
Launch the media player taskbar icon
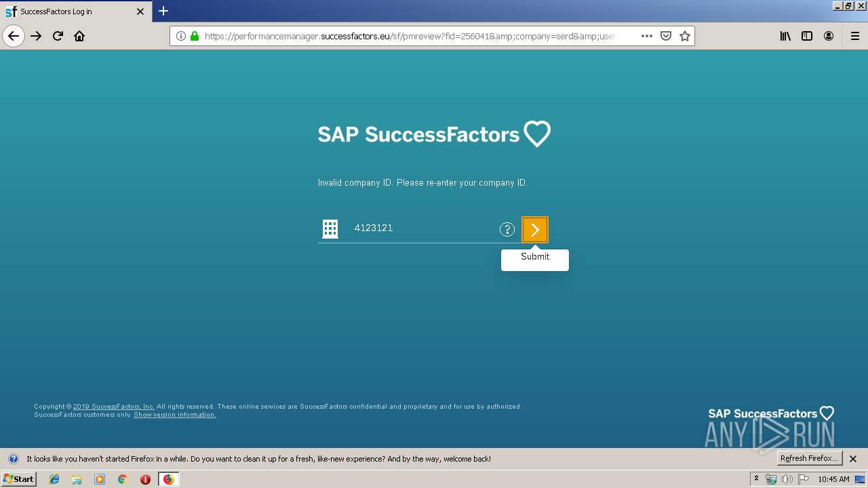(100, 479)
